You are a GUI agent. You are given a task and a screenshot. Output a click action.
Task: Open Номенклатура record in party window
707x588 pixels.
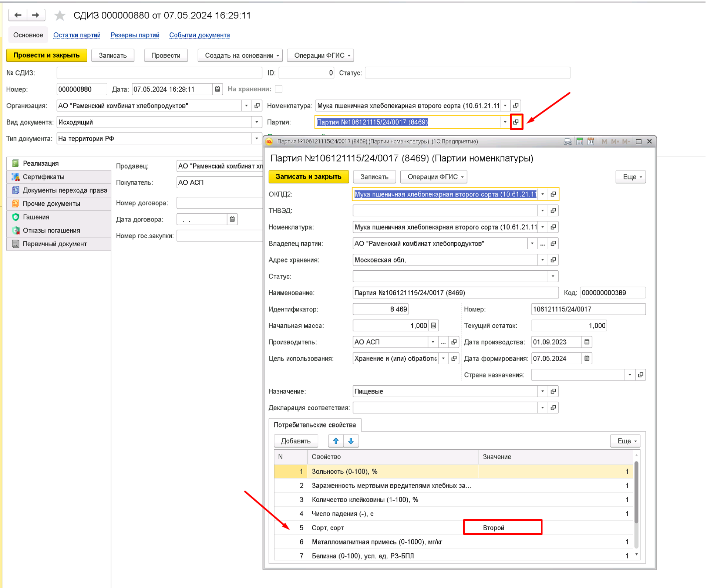[553, 227]
